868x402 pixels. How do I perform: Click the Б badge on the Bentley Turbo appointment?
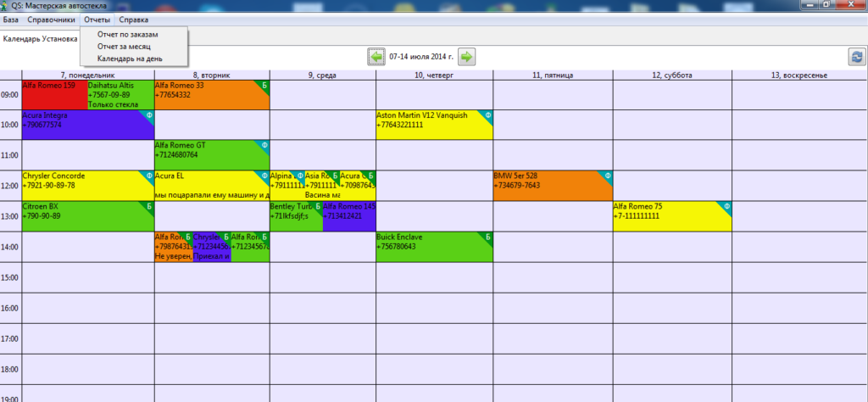tap(318, 206)
